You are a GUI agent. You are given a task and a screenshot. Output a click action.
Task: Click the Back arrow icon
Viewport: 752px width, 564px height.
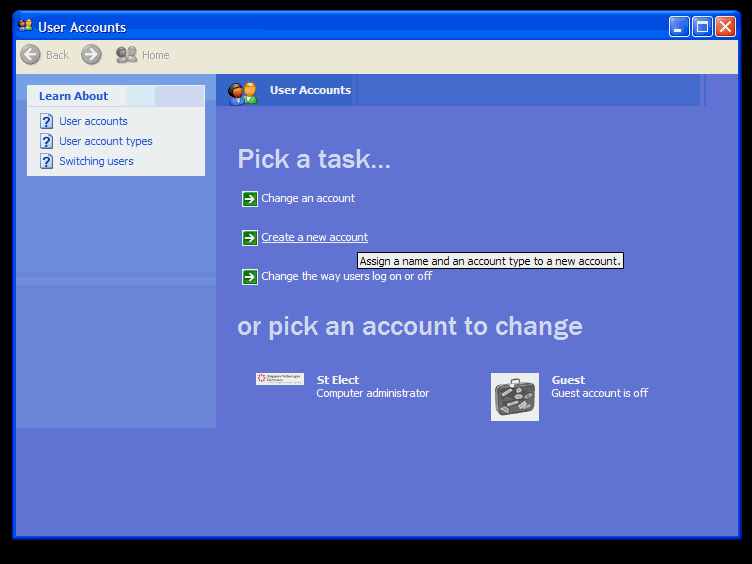[x=31, y=55]
